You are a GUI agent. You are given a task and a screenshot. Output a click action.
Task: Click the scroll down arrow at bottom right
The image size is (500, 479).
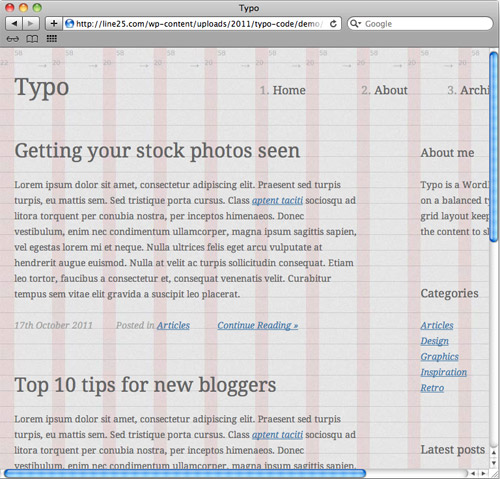click(494, 463)
